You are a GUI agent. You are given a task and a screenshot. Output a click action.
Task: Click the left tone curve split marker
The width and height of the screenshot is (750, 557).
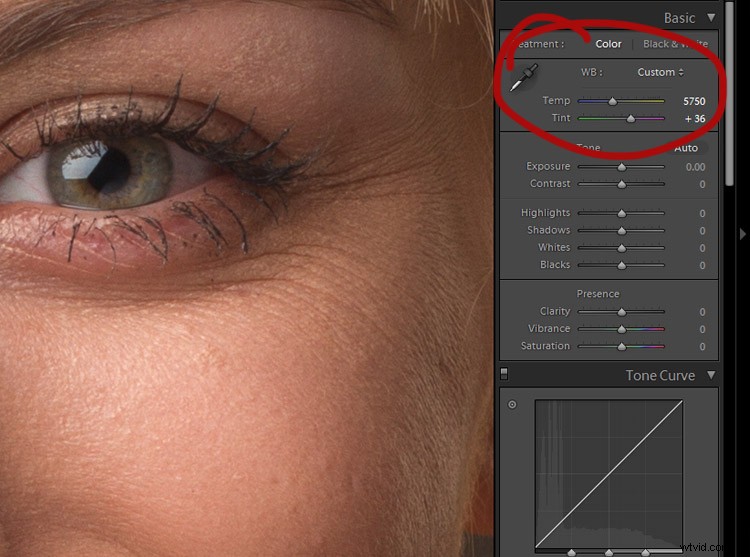[572, 553]
